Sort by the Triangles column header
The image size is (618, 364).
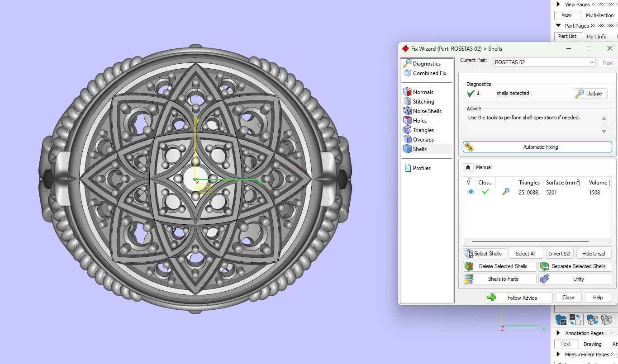tap(529, 183)
